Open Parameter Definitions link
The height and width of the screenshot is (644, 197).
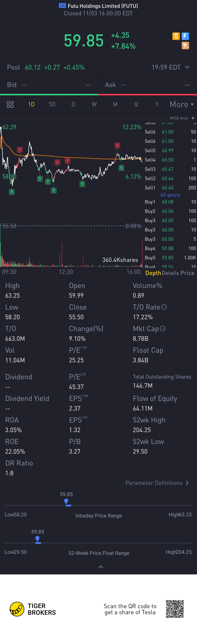click(157, 483)
